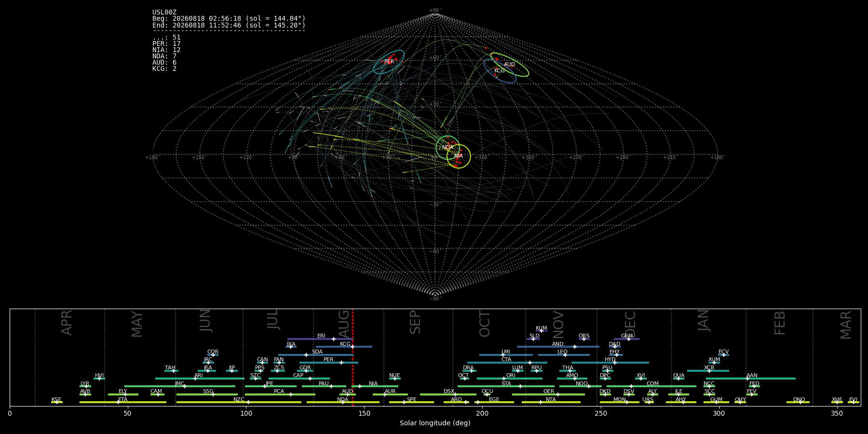Image resolution: width=868 pixels, height=434 pixels.
Task: Click the KCG shower label in timeline
Action: click(x=345, y=344)
